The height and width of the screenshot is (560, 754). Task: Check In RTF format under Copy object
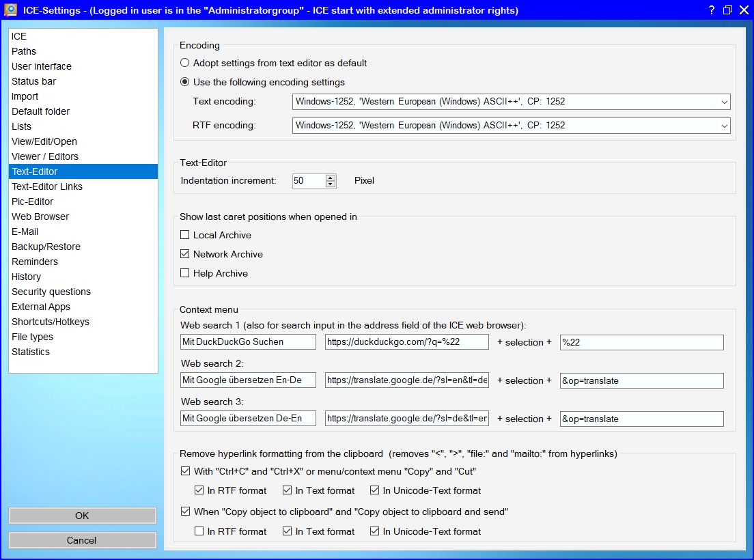coord(199,531)
